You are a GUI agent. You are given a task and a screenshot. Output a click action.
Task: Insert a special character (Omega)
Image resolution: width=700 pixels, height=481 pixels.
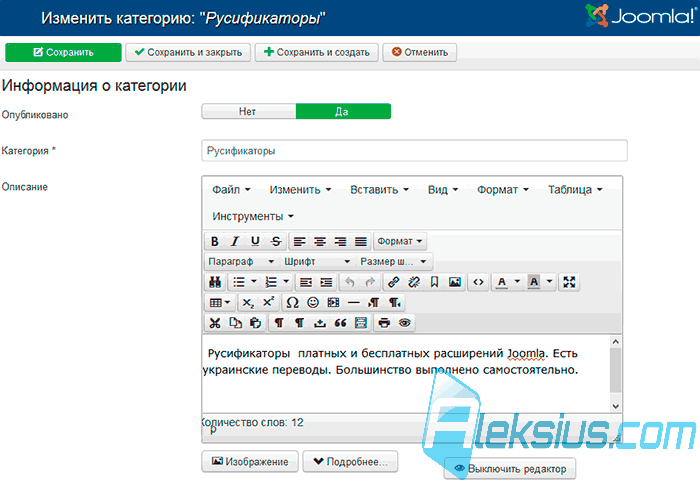pos(292,303)
